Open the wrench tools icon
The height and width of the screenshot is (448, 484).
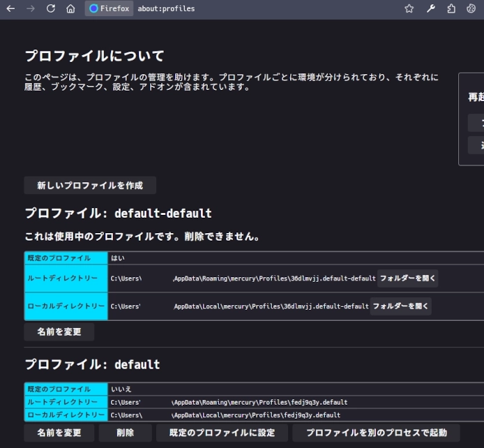click(431, 8)
